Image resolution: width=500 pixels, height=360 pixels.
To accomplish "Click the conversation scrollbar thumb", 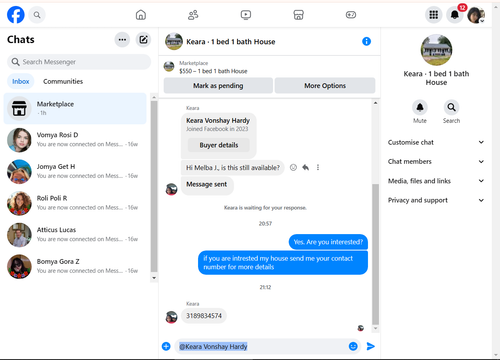I will (375, 254).
